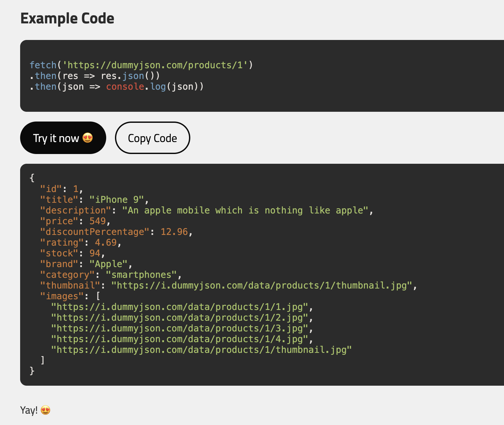Click the 3.jpg image URL
The width and height of the screenshot is (504, 425).
(x=180, y=328)
